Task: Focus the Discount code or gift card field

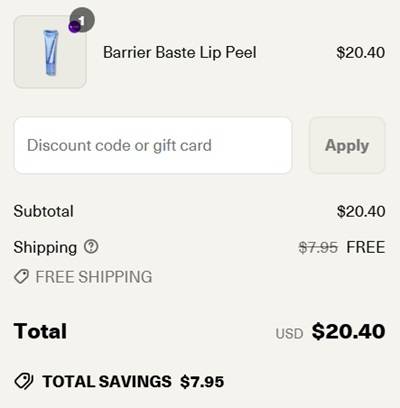Action: click(x=153, y=145)
